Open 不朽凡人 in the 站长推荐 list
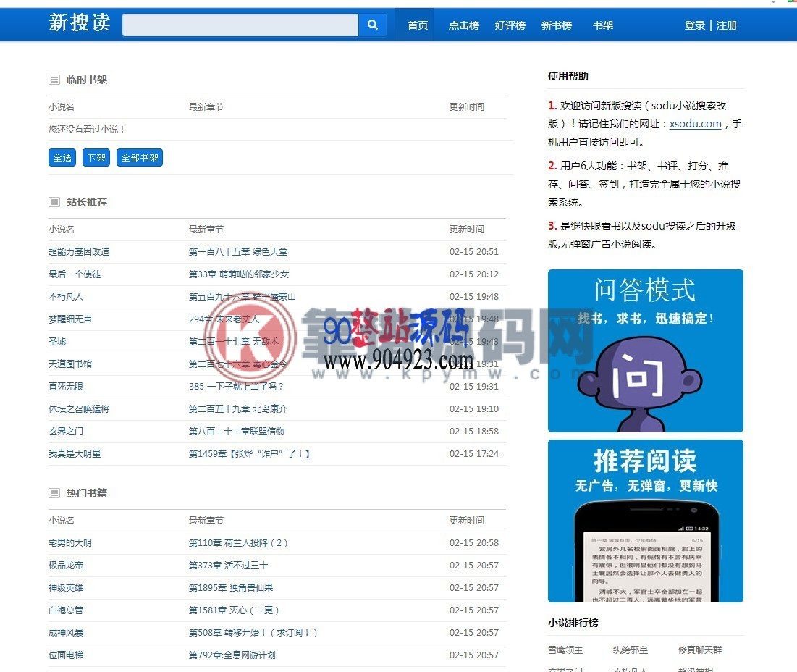 [66, 296]
